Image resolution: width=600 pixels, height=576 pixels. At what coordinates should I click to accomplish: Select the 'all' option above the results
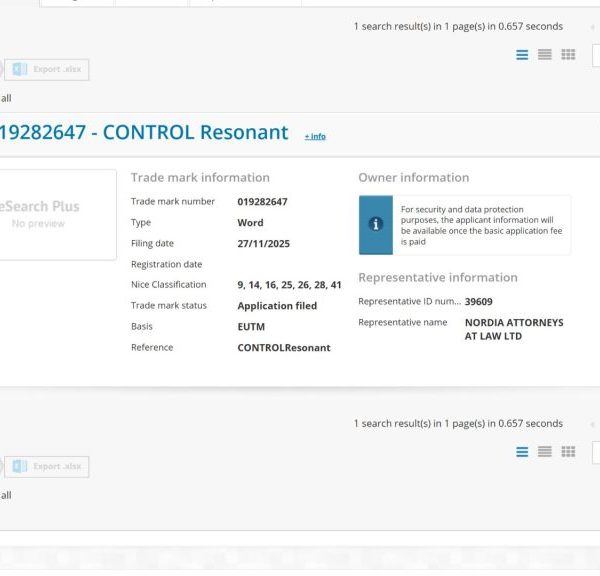coord(6,98)
